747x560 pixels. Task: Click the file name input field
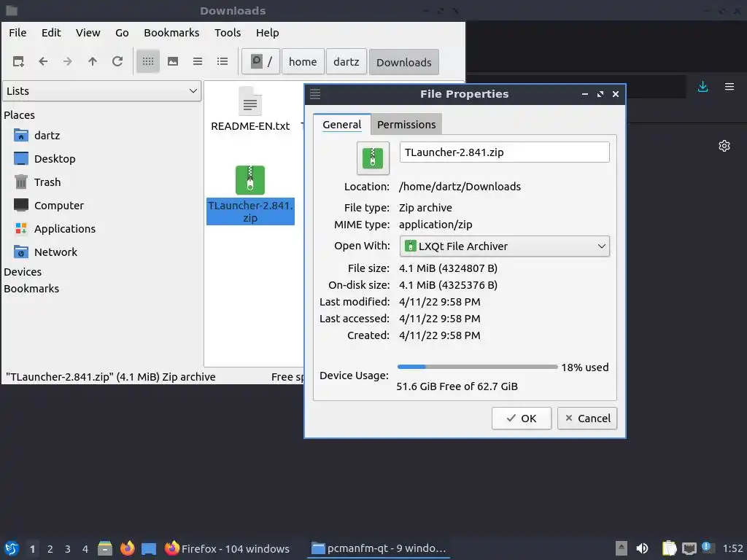tap(505, 152)
